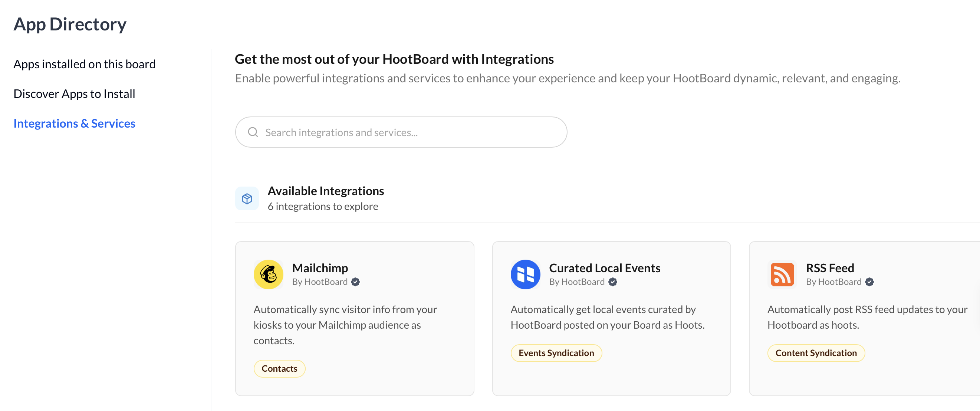Click the Available Integrations cube icon
980x411 pixels.
(x=247, y=198)
